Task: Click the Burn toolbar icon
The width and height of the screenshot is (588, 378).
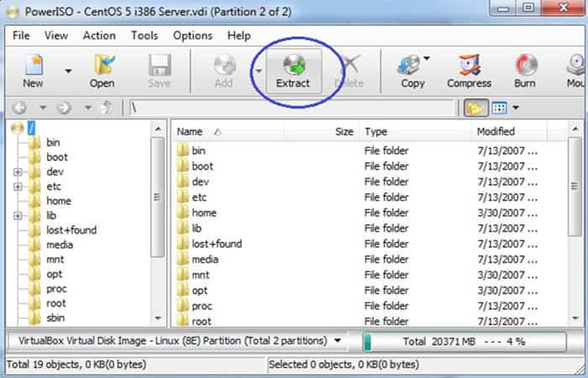Action: (x=525, y=71)
